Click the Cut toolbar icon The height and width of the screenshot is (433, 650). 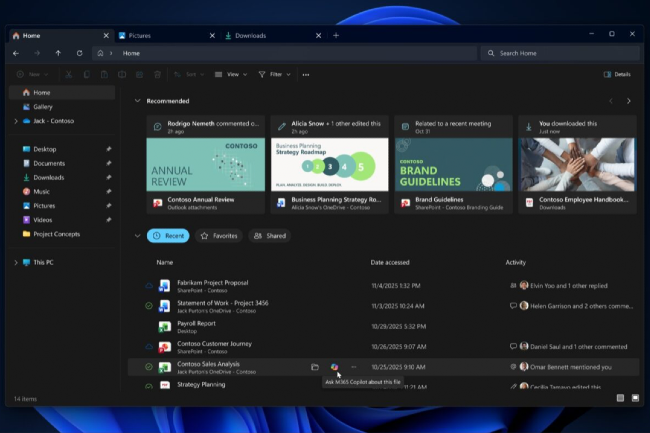tap(69, 75)
